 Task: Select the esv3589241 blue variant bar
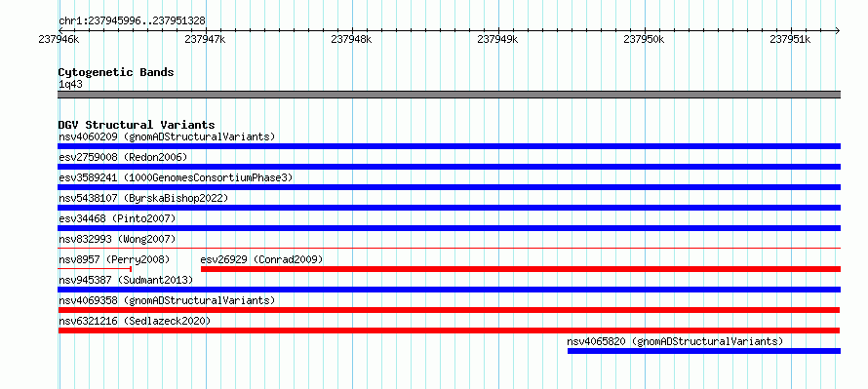click(449, 187)
